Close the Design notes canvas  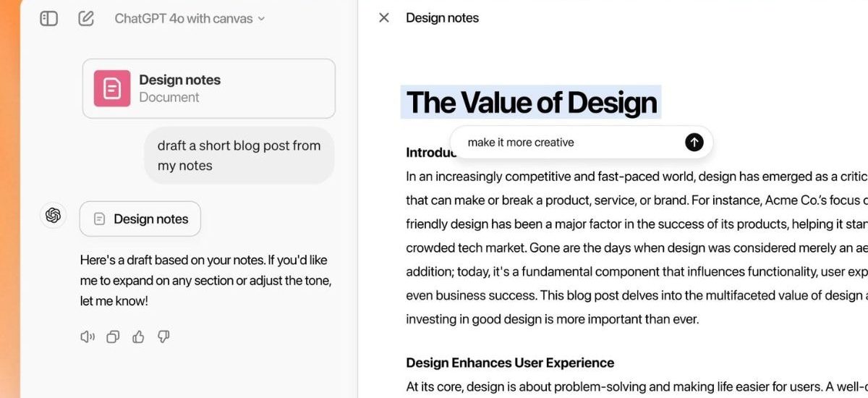tap(384, 18)
